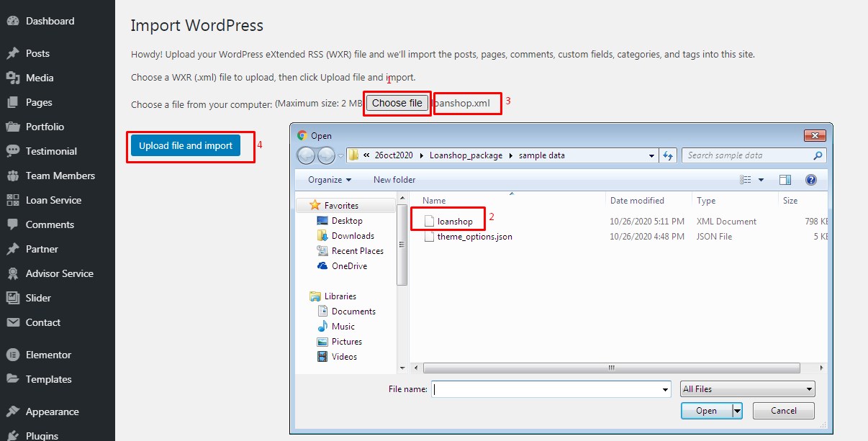Image resolution: width=868 pixels, height=441 pixels.
Task: Go to the Loan Service menu
Action: (53, 200)
